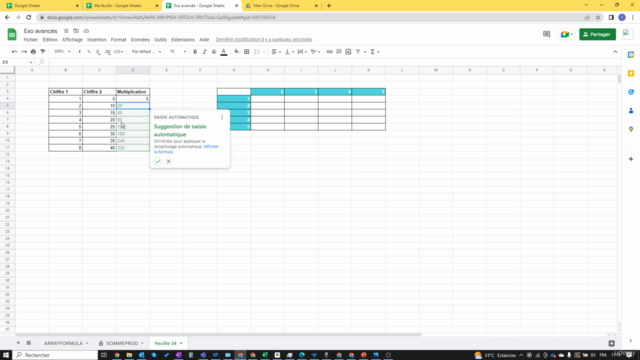Decrease decimal places
640x360 pixels.
point(98,52)
